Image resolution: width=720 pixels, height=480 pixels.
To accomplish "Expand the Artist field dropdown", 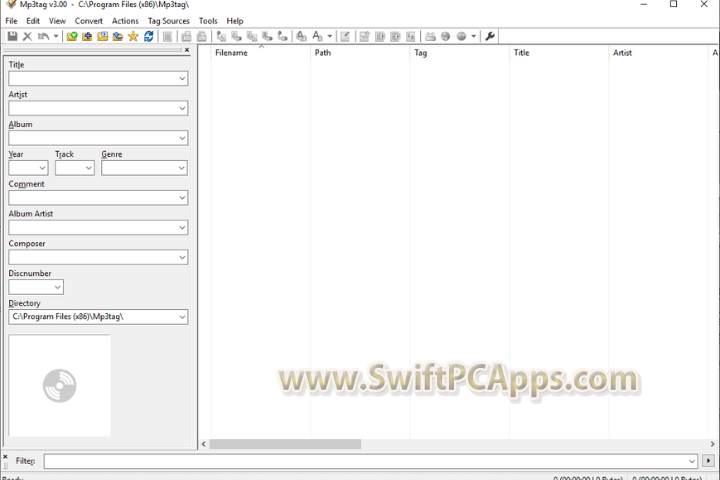I will coord(182,108).
